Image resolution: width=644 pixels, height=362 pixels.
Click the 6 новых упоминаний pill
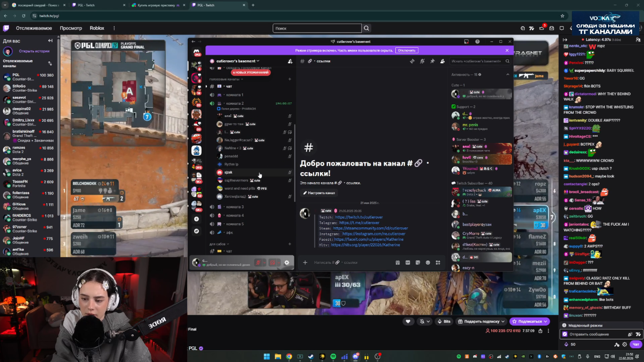pyautogui.click(x=251, y=72)
